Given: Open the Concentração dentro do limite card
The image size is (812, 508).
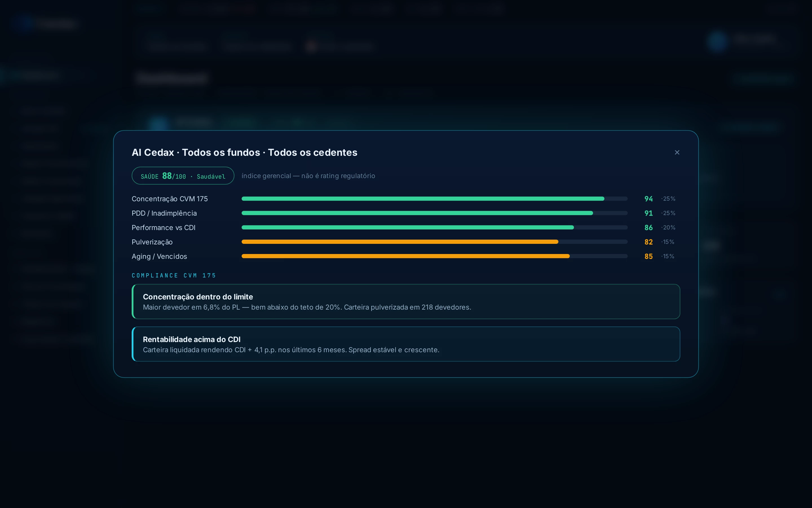Looking at the screenshot, I should [x=406, y=302].
